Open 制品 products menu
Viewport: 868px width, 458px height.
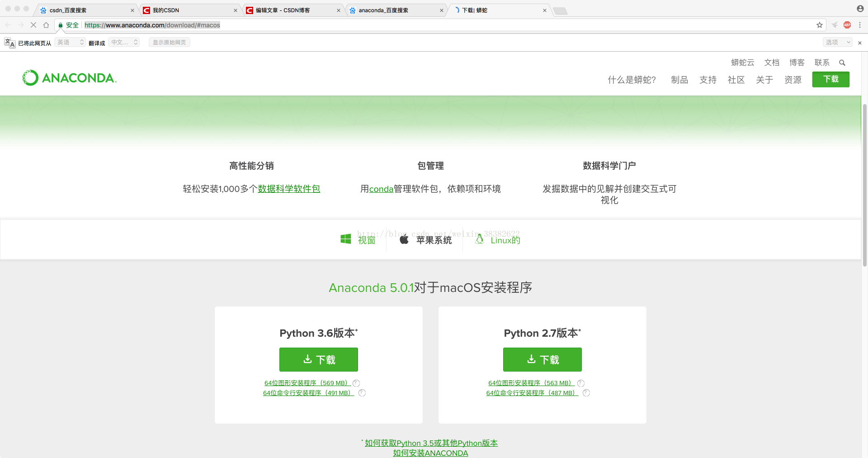(x=679, y=80)
